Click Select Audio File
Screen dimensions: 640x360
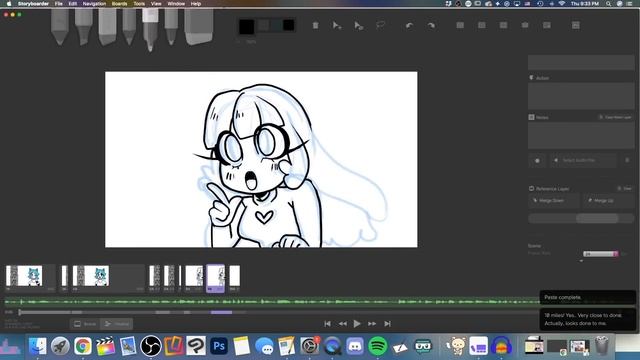[x=582, y=160]
